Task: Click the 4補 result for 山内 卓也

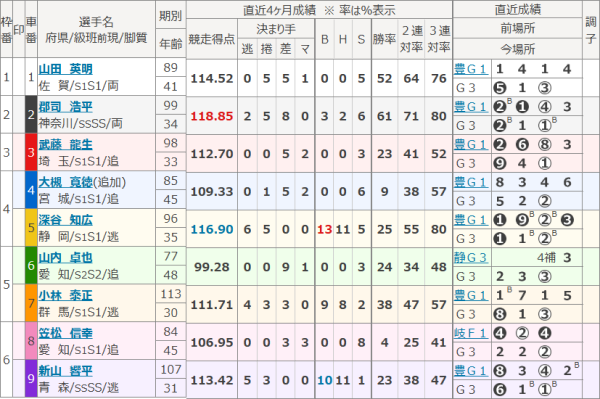Action: pyautogui.click(x=546, y=258)
